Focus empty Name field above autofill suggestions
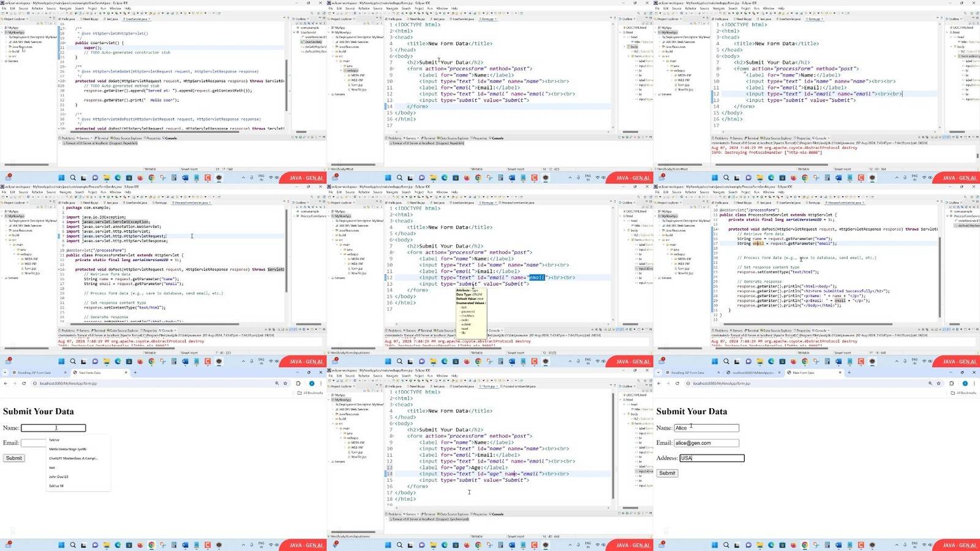The width and height of the screenshot is (980, 551). point(53,428)
